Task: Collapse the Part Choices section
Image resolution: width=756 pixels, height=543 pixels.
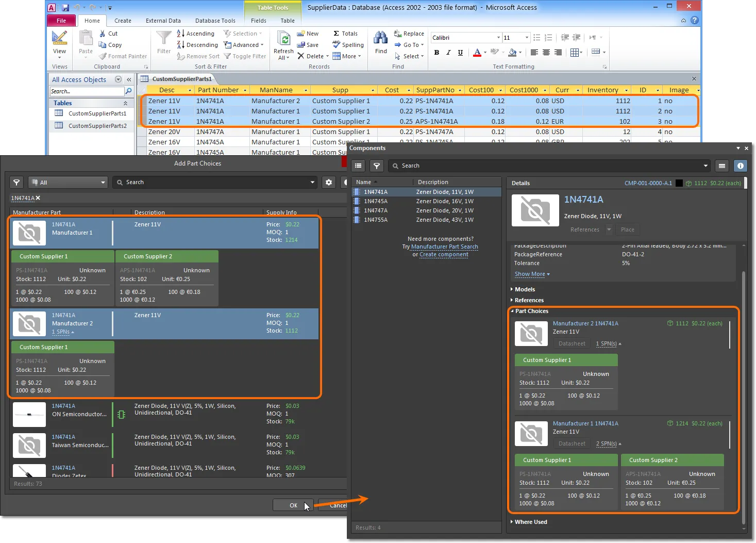Action: point(529,311)
